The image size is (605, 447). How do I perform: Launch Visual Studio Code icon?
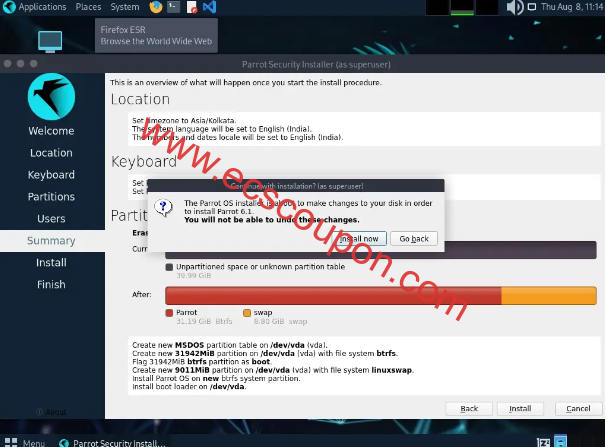[x=209, y=7]
